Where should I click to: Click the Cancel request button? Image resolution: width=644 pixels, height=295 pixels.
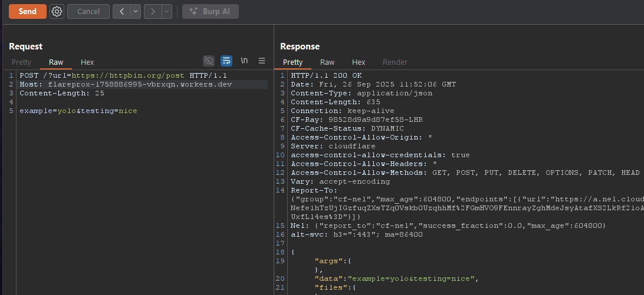click(88, 11)
